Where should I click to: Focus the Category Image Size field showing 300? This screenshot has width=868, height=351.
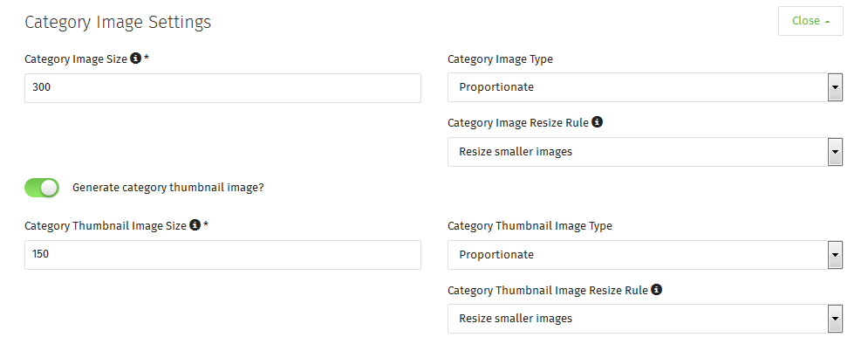[222, 88]
